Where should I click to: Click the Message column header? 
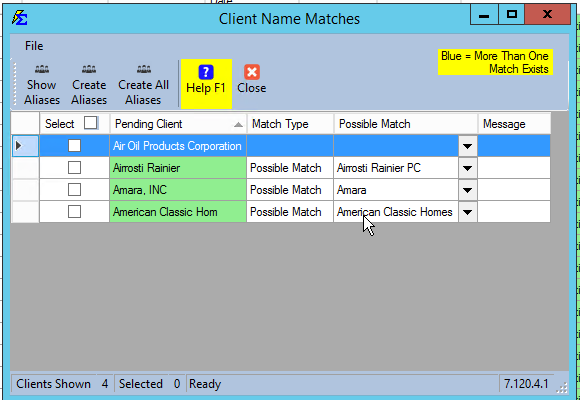(514, 124)
